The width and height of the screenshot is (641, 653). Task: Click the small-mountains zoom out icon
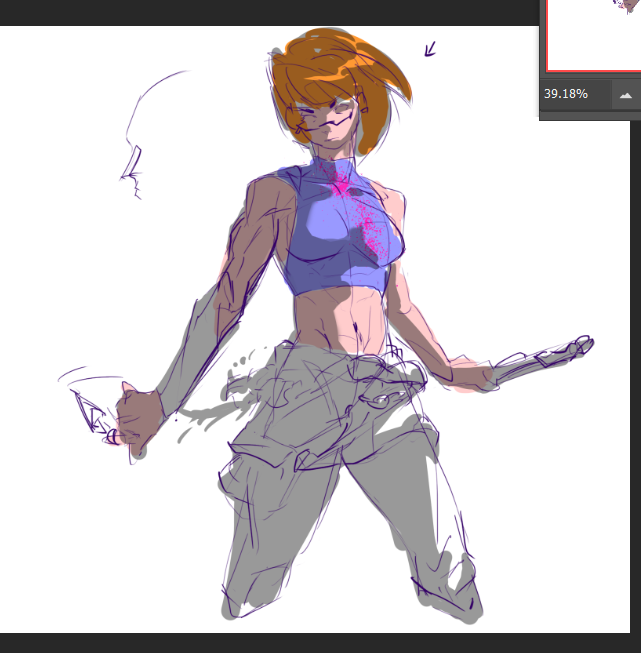pos(626,95)
